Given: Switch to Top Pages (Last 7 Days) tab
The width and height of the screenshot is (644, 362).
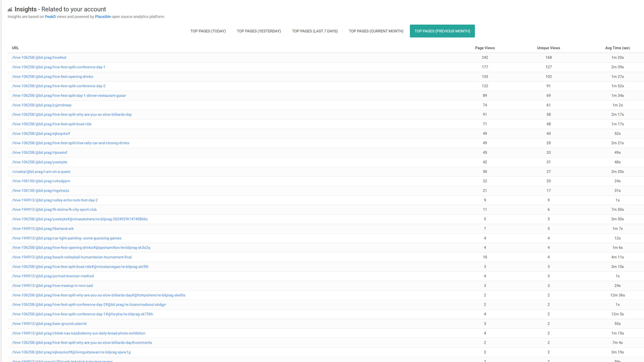Looking at the screenshot, I should [x=315, y=31].
